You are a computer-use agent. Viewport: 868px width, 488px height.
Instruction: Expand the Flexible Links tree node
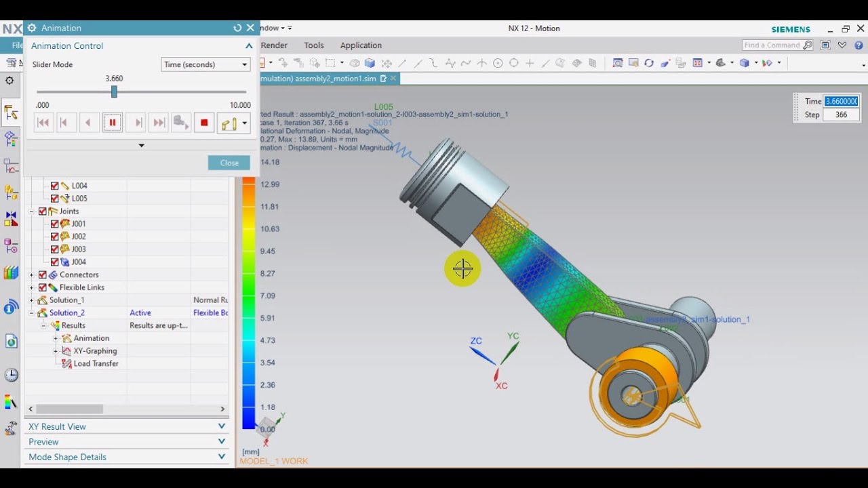click(31, 287)
